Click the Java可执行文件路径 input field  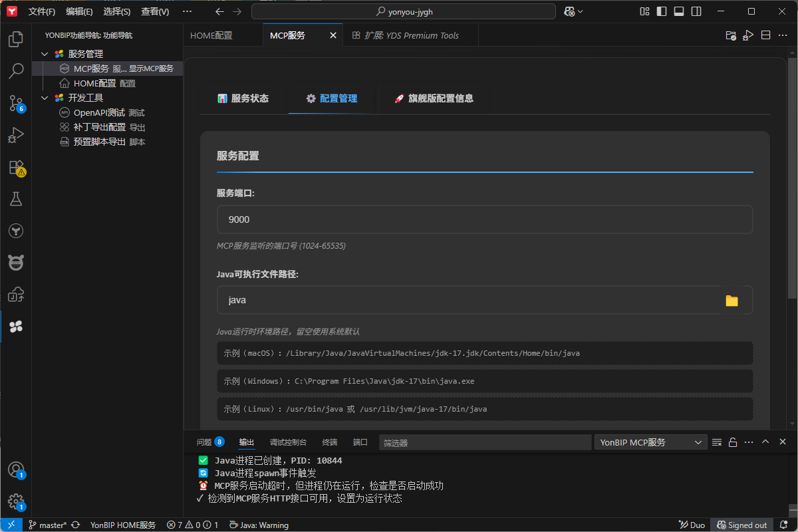tap(485, 300)
